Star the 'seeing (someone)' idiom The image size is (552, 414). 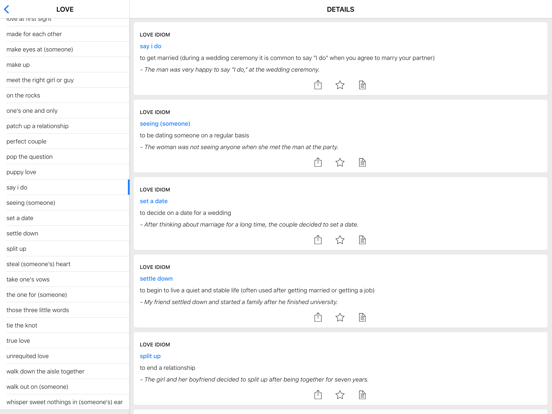pos(340,162)
